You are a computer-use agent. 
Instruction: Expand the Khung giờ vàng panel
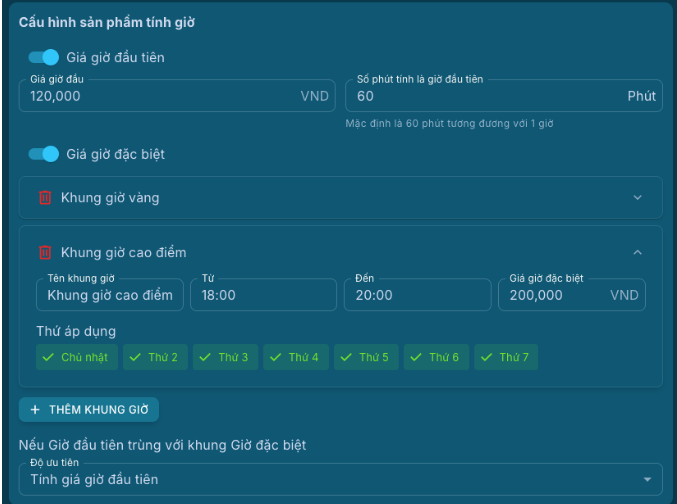[638, 198]
